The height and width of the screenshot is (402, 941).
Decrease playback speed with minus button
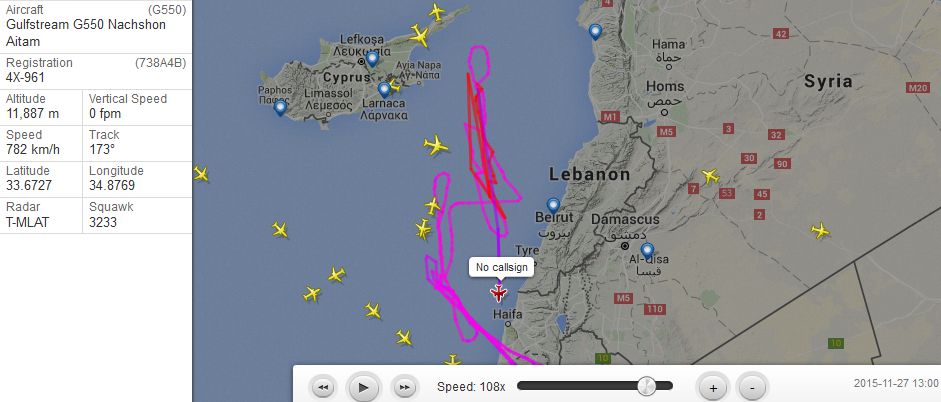point(752,387)
